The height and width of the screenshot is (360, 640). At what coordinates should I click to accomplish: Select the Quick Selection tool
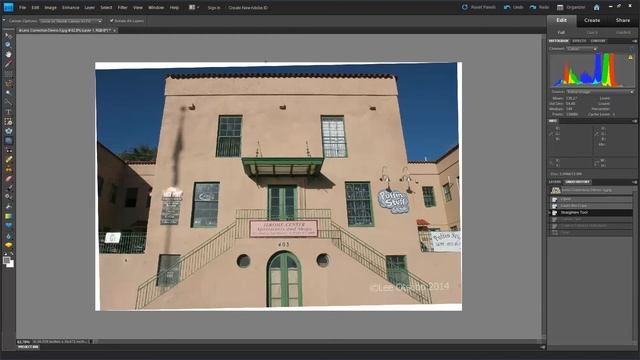8,102
